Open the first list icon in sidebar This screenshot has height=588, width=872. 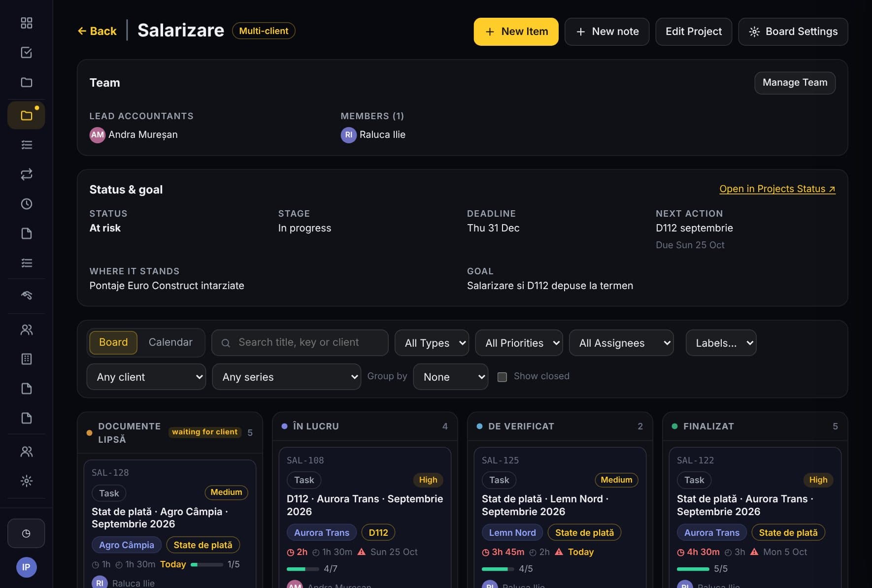pos(26,145)
